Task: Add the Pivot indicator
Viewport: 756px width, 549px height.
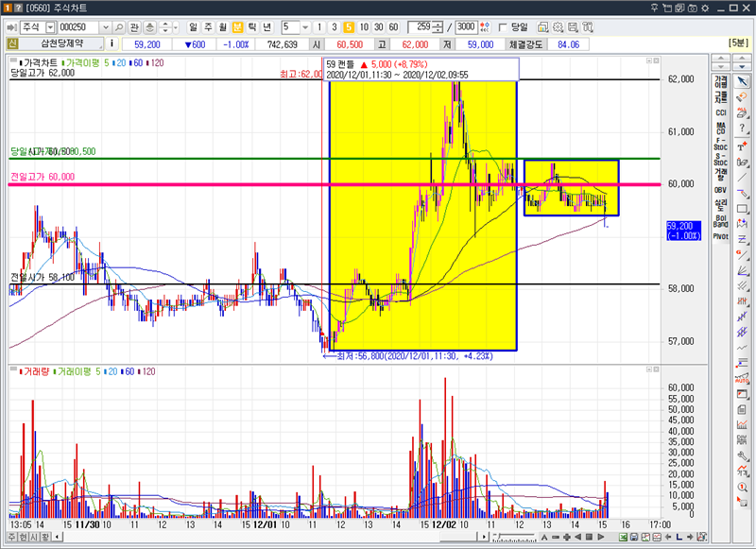Action: tap(720, 236)
